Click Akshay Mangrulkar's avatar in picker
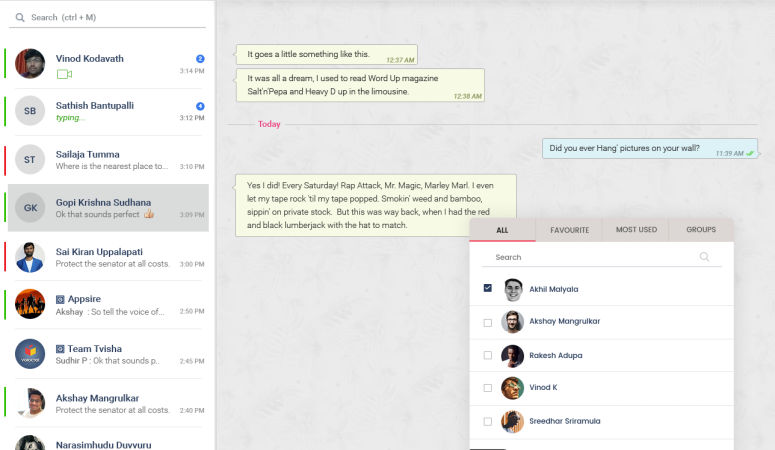This screenshot has height=450, width=775. 513,322
